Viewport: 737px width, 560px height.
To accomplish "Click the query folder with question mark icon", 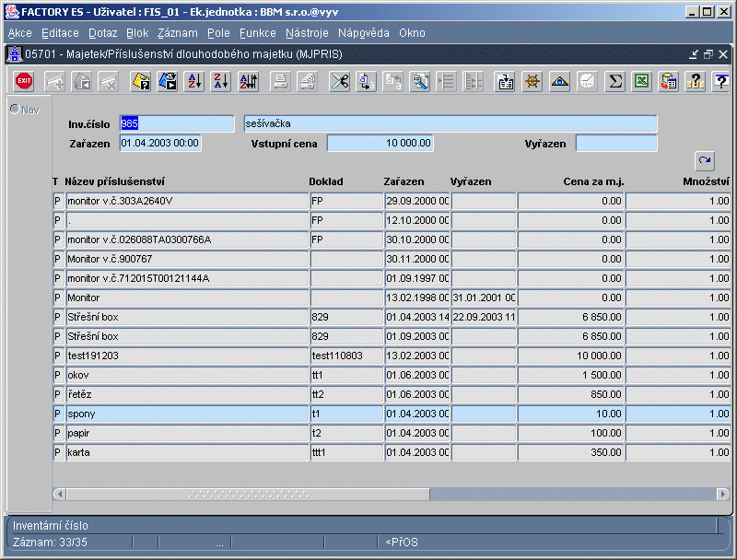I will pos(141,81).
